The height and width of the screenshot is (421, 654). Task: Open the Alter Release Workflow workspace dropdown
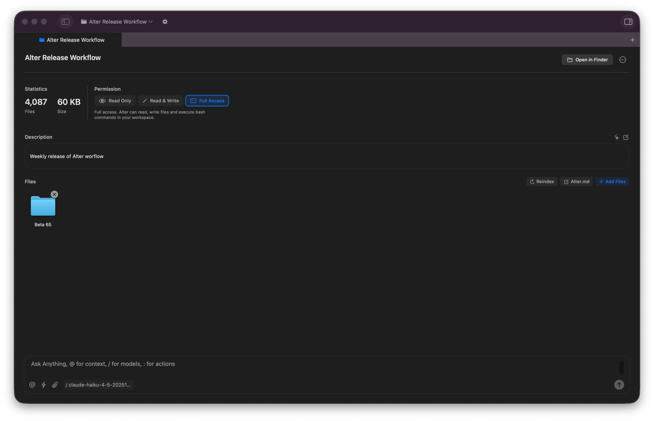pyautogui.click(x=117, y=22)
